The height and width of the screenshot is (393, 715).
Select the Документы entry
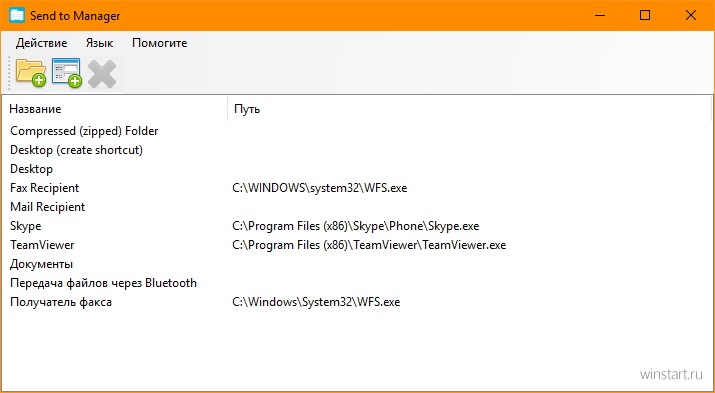(x=41, y=264)
